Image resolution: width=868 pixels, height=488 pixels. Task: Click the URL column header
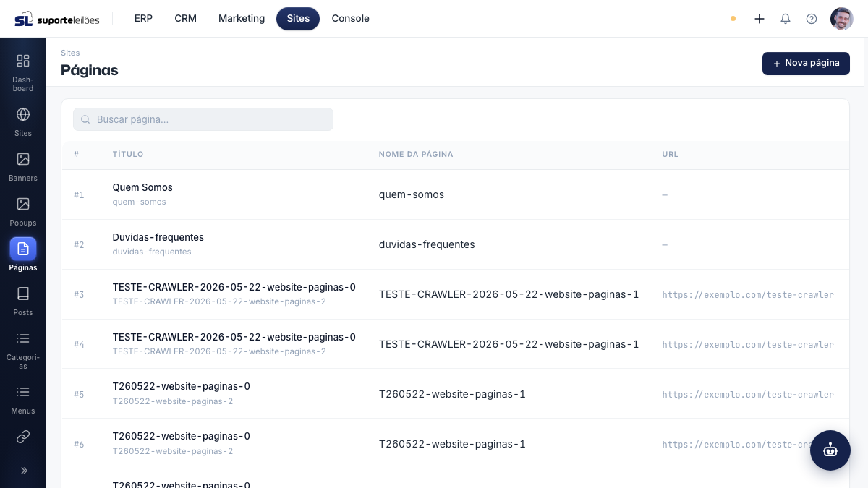click(671, 154)
